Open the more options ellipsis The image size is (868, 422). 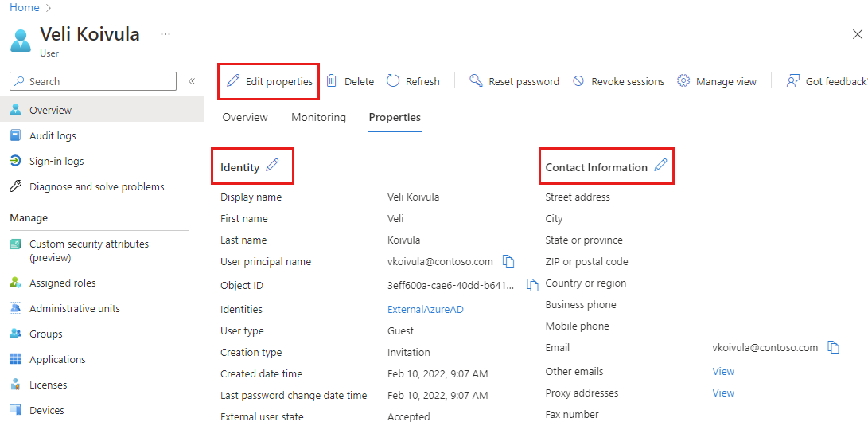pos(165,34)
